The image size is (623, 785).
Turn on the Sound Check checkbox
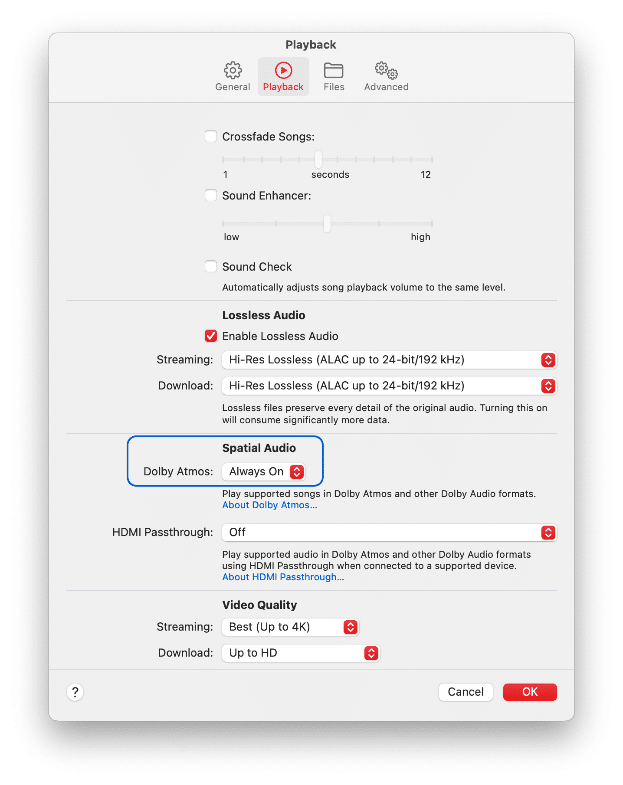click(x=211, y=266)
